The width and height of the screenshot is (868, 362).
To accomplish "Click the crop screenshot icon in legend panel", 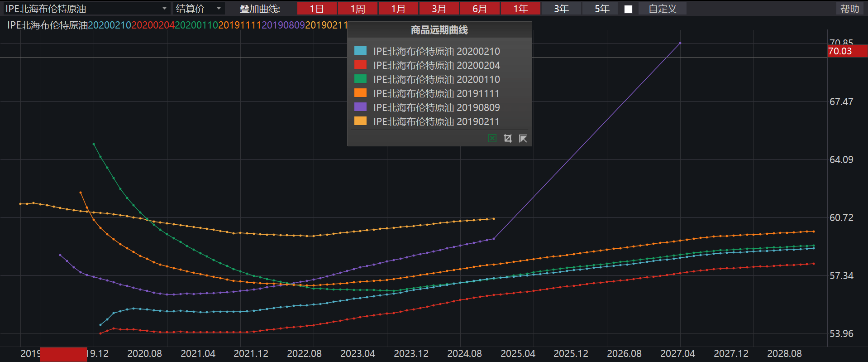I will click(x=508, y=138).
